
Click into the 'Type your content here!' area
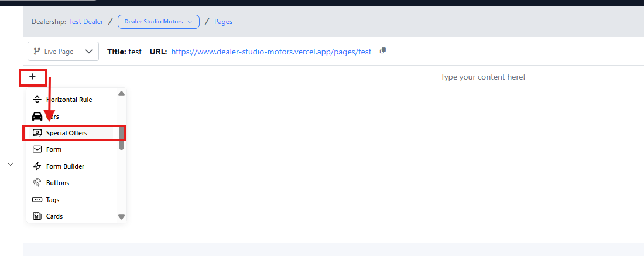click(482, 77)
